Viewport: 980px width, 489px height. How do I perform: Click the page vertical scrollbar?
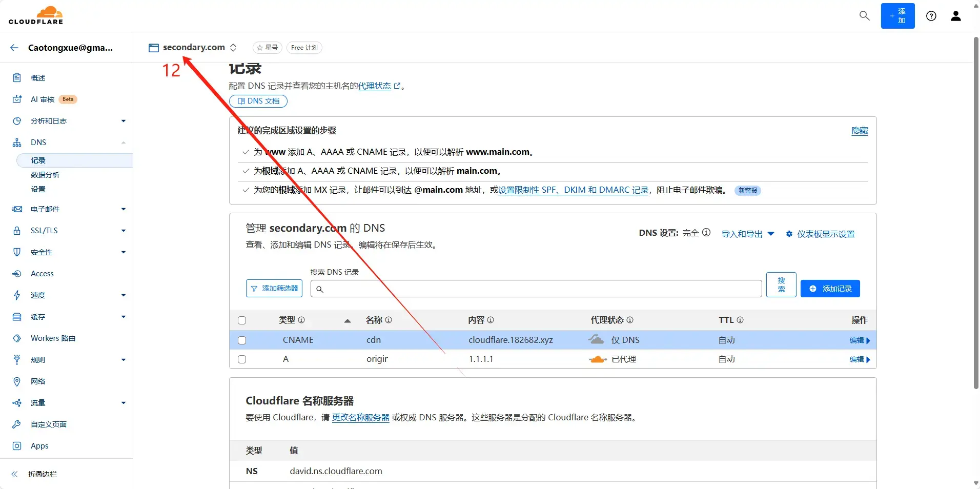[976, 213]
